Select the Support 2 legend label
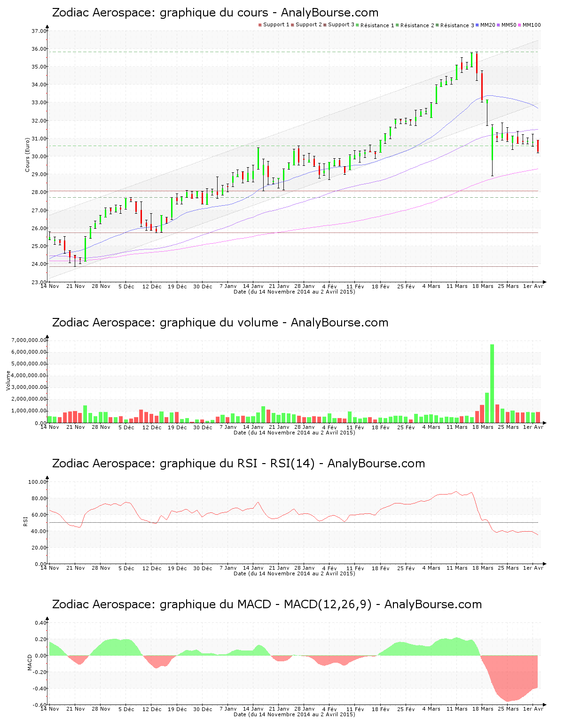The height and width of the screenshot is (728, 564). pyautogui.click(x=309, y=25)
